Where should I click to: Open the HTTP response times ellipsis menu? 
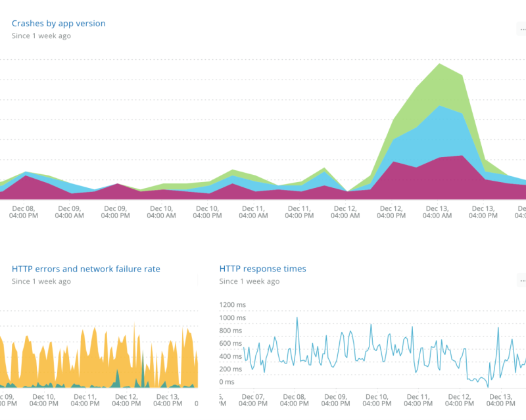522,281
